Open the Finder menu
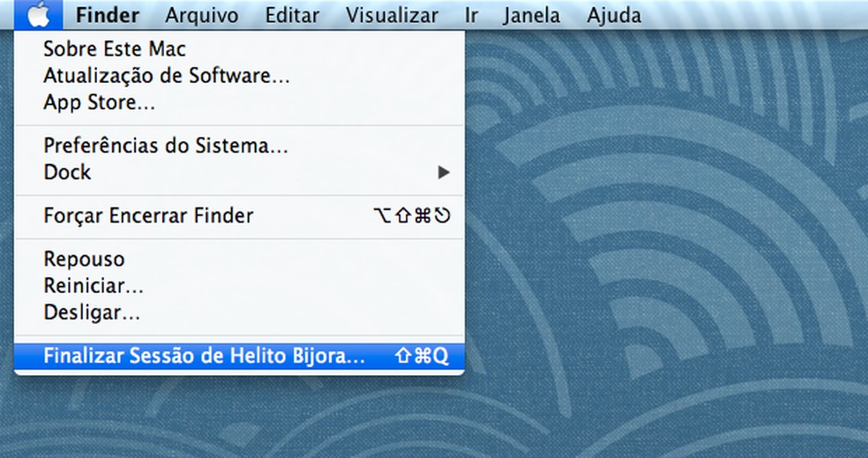The height and width of the screenshot is (458, 868). click(x=108, y=15)
